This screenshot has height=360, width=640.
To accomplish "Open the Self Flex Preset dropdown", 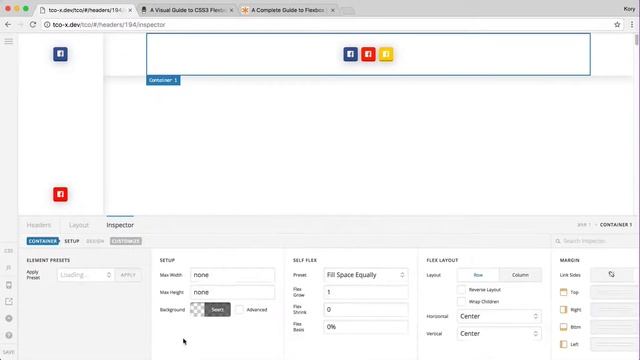I will tap(366, 275).
